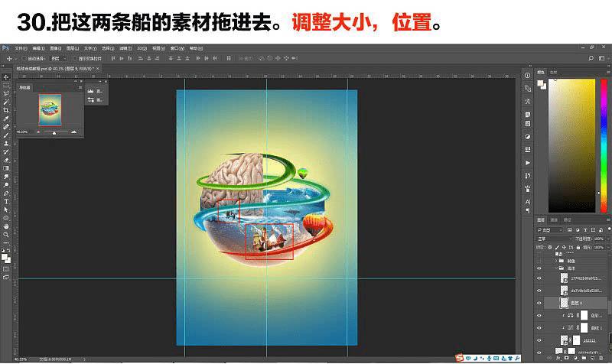Select the Clone Stamp tool
This screenshot has width=612, height=364.
point(6,143)
